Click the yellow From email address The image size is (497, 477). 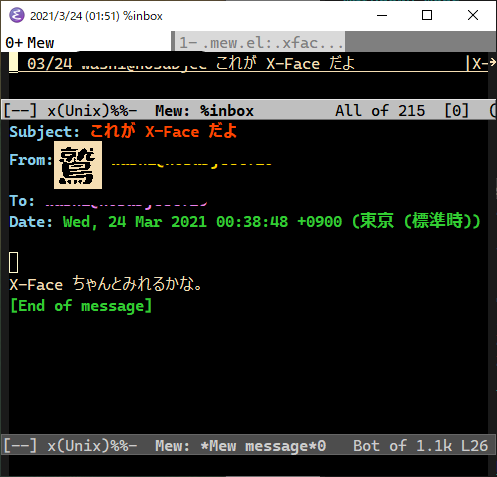point(192,164)
